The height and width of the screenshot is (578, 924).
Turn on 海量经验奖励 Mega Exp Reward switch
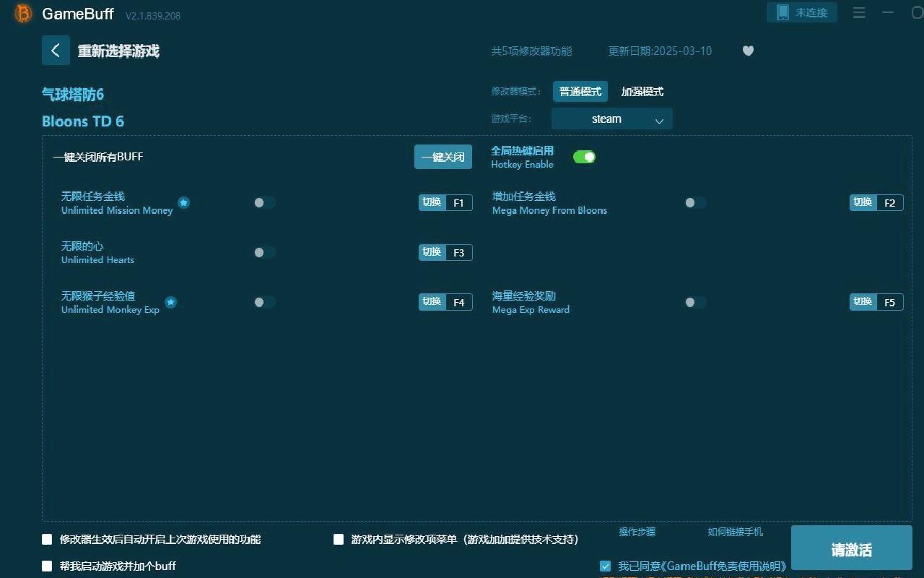695,302
